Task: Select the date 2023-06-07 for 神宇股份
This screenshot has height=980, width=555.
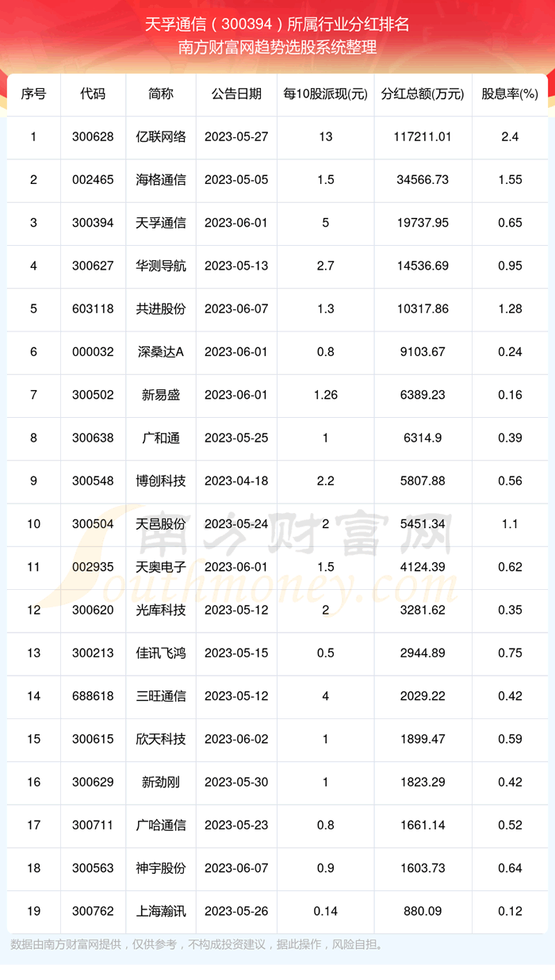Action: 236,868
